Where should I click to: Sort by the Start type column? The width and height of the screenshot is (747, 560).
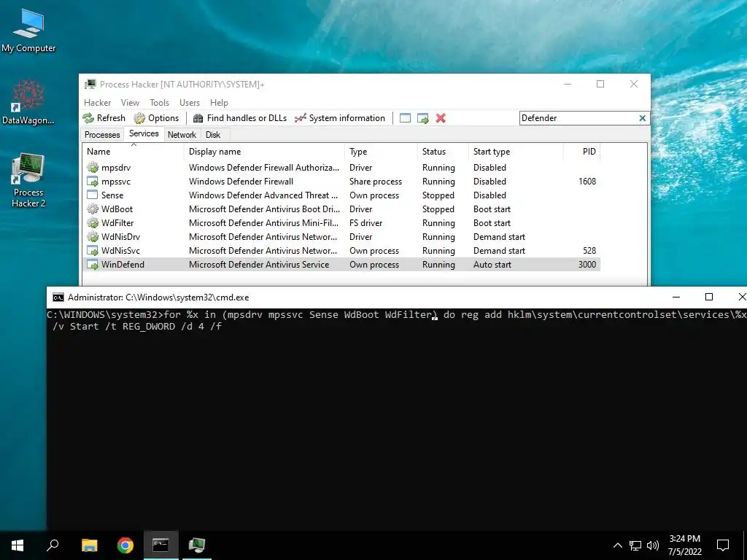pyautogui.click(x=516, y=152)
